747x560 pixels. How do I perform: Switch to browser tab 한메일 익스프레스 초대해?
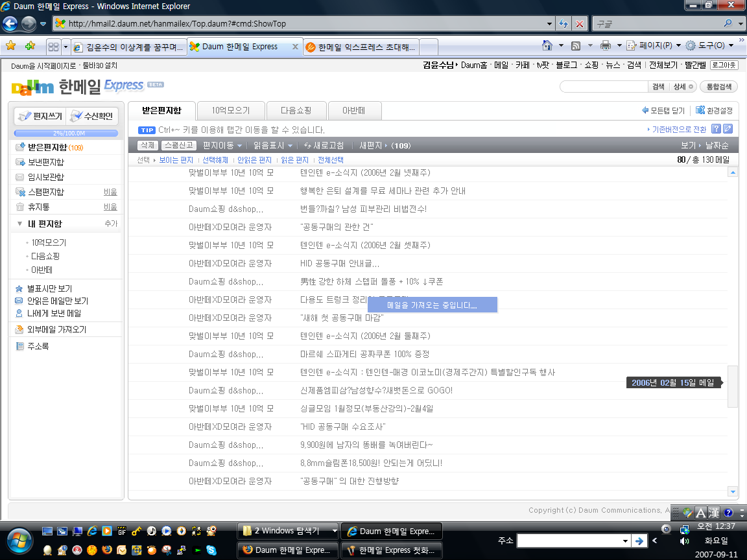click(361, 47)
